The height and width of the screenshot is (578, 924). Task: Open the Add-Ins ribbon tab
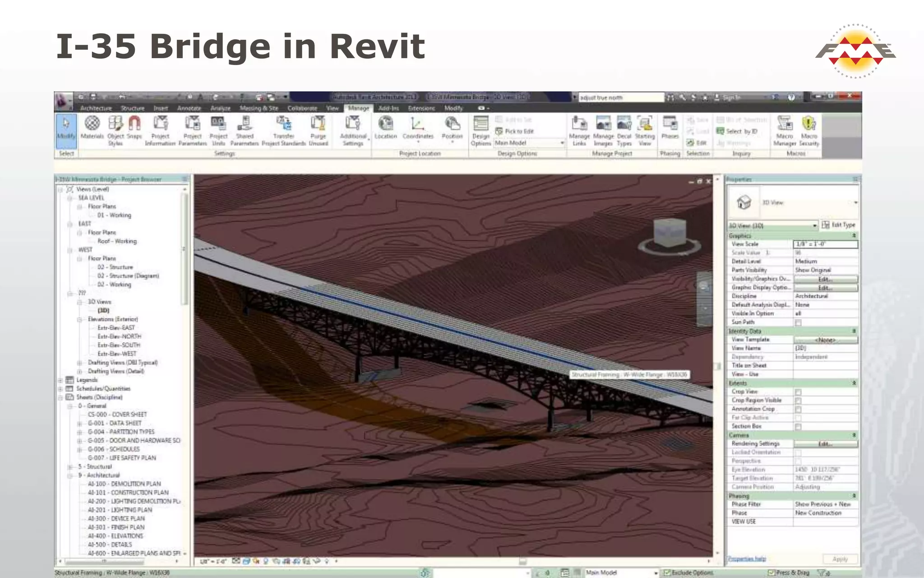tap(388, 108)
